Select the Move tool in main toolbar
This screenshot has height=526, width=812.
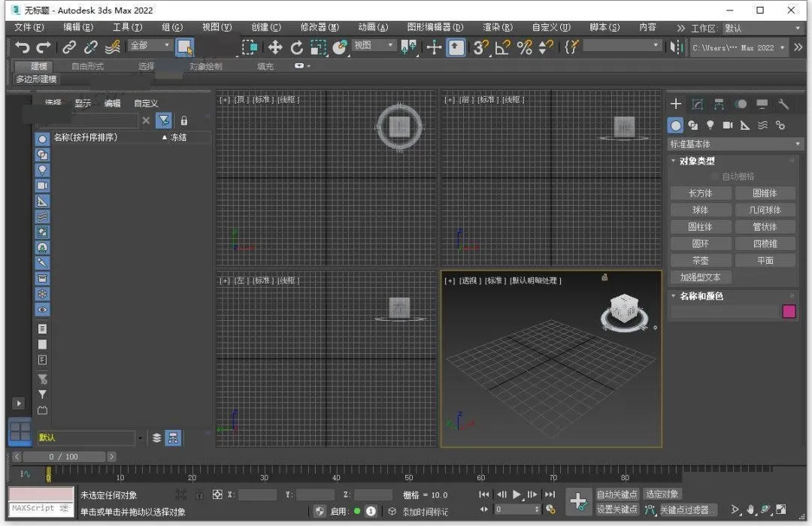tap(275, 47)
